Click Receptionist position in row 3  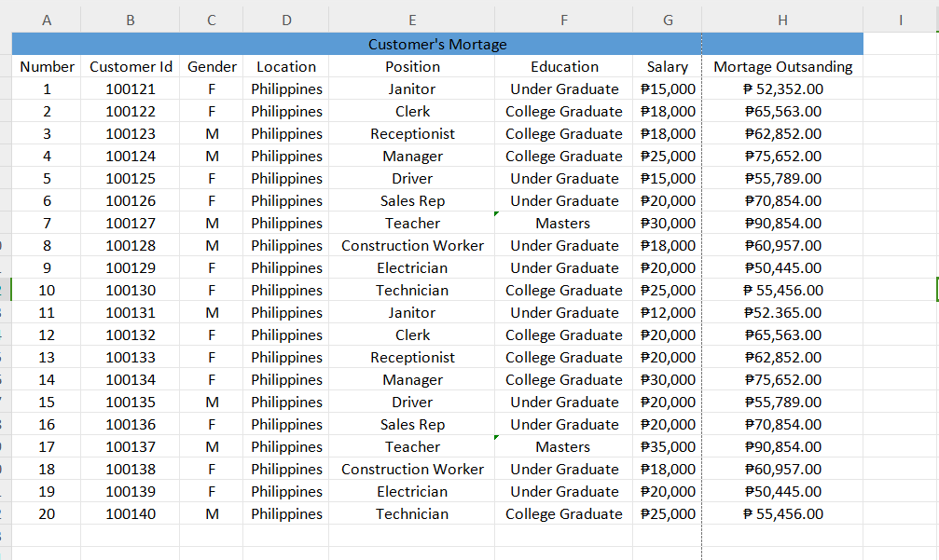point(412,133)
